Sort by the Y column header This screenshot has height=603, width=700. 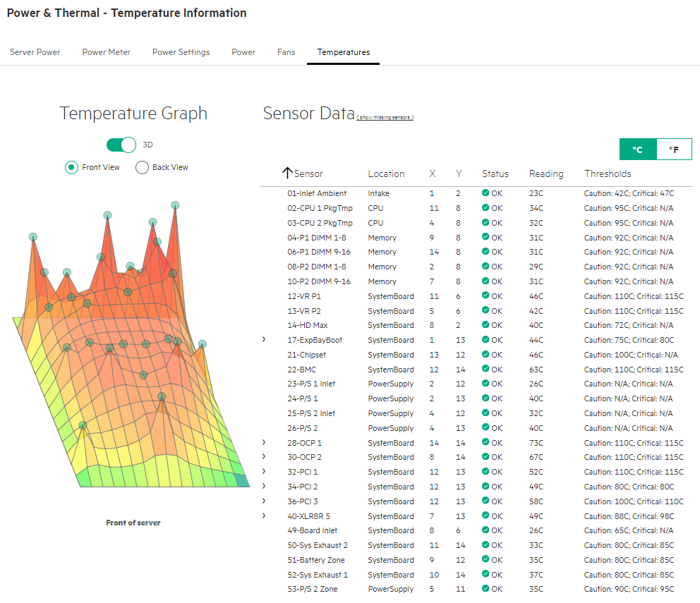(459, 173)
